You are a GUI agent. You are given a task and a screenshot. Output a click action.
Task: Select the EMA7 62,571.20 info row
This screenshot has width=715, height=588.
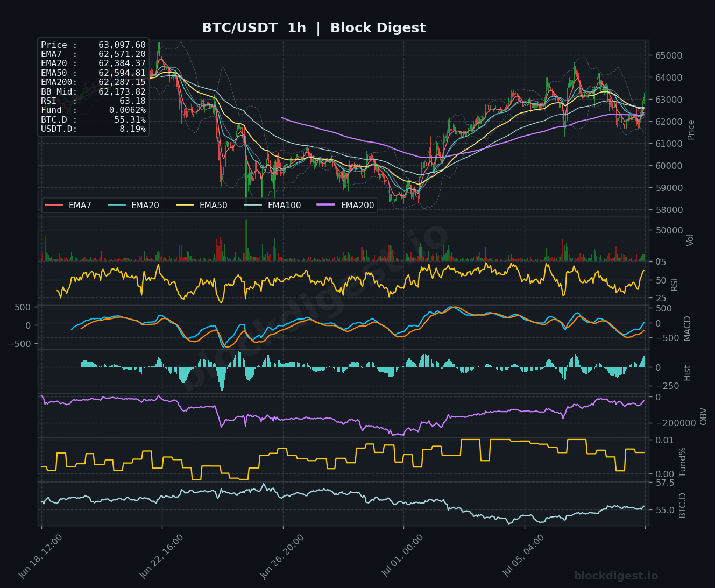click(x=93, y=54)
